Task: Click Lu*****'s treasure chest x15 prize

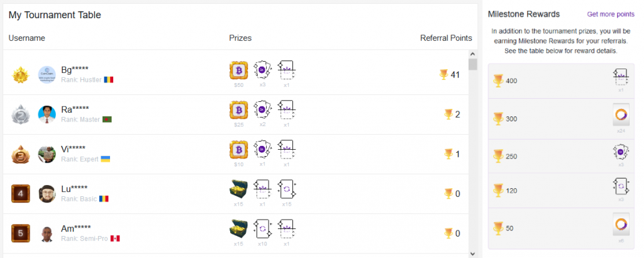Action: (238, 189)
